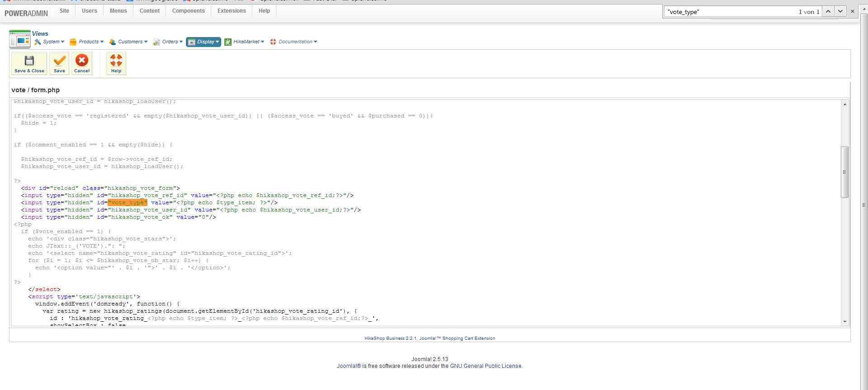Open the Extensions menu in top bar
Viewport: 868px width, 390px height.
(232, 11)
